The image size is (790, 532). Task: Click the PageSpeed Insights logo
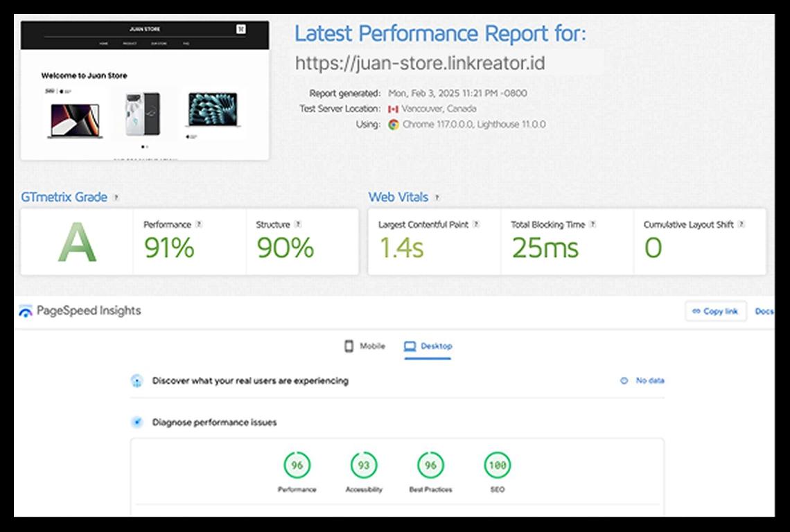[x=26, y=311]
